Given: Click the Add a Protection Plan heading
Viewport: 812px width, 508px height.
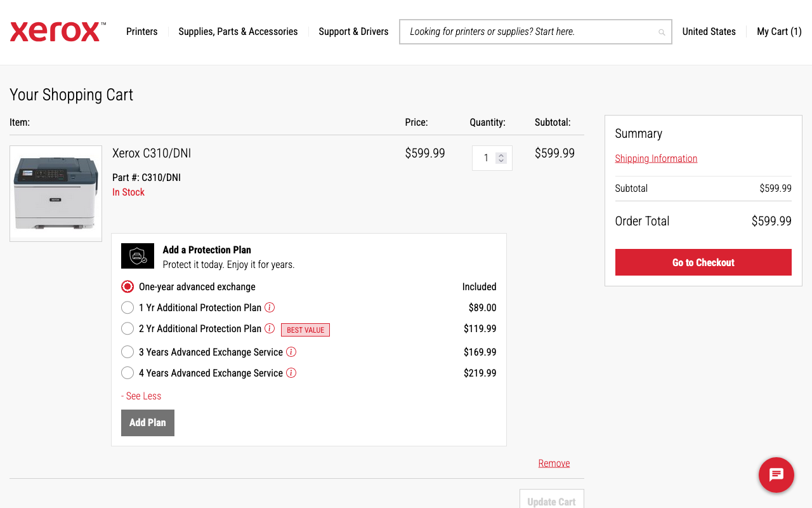Looking at the screenshot, I should [207, 250].
